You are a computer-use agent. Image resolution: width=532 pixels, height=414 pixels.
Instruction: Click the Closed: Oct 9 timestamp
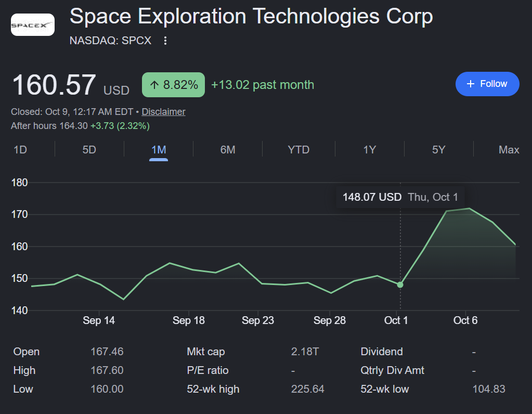click(x=72, y=112)
